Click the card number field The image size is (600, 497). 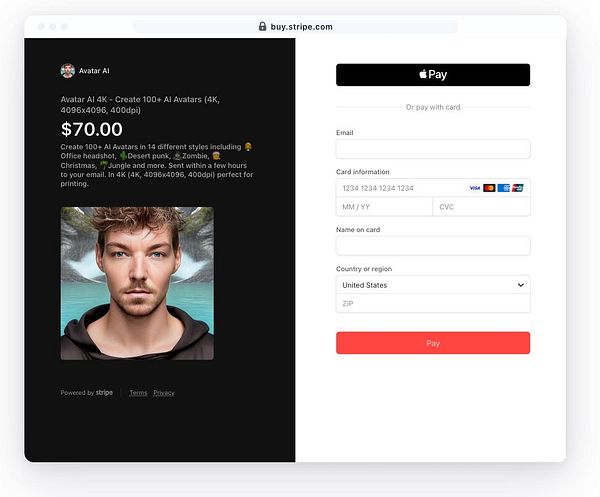coord(433,188)
